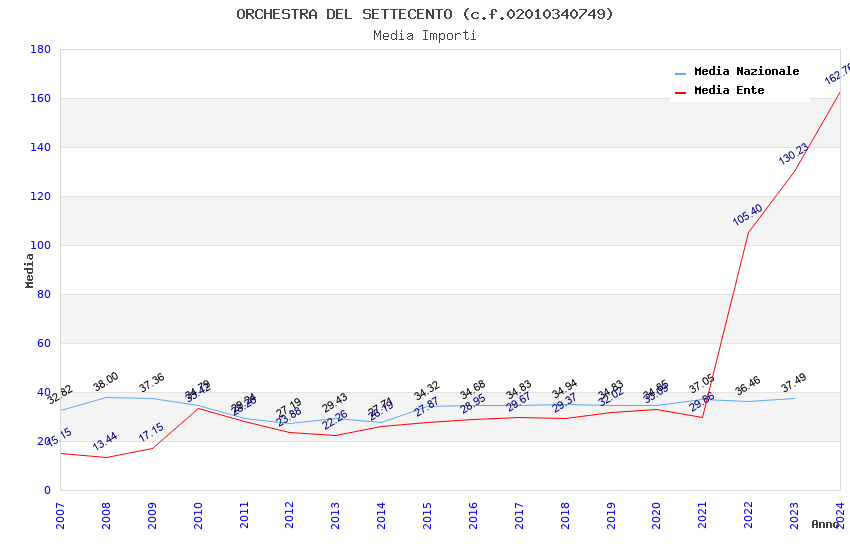This screenshot has width=850, height=550.
Task: Click the 100 y-axis tick label
Action: click(x=41, y=245)
